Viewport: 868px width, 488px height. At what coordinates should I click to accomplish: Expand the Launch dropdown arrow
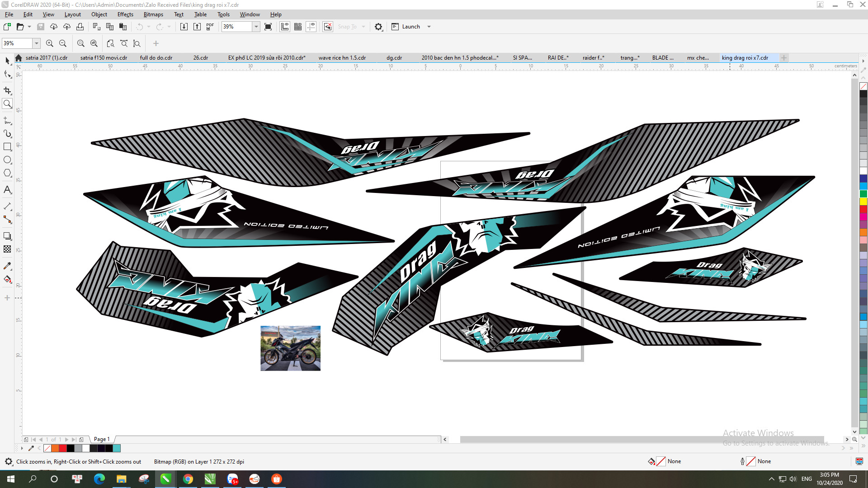pyautogui.click(x=429, y=27)
